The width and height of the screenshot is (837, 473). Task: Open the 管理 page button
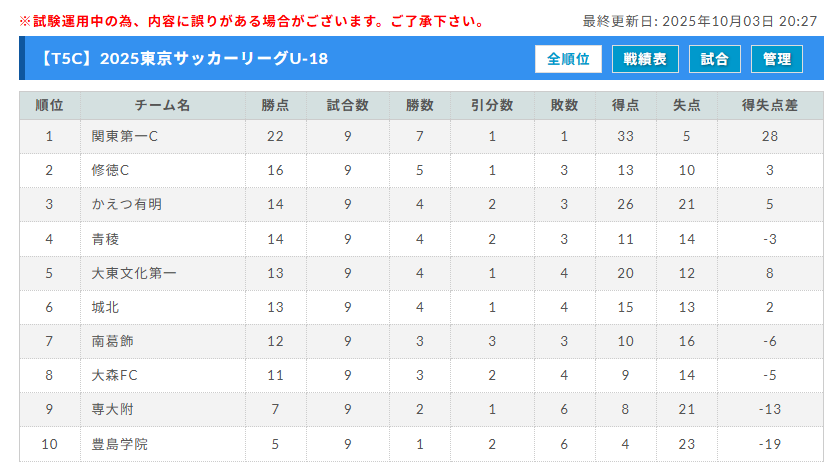tap(776, 59)
